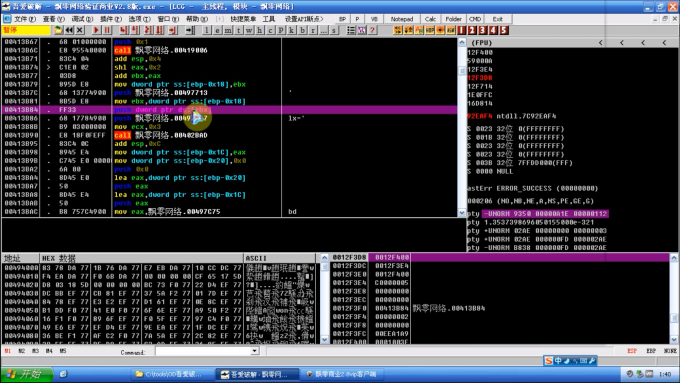Click the Execute Till Return icon

click(x=173, y=30)
